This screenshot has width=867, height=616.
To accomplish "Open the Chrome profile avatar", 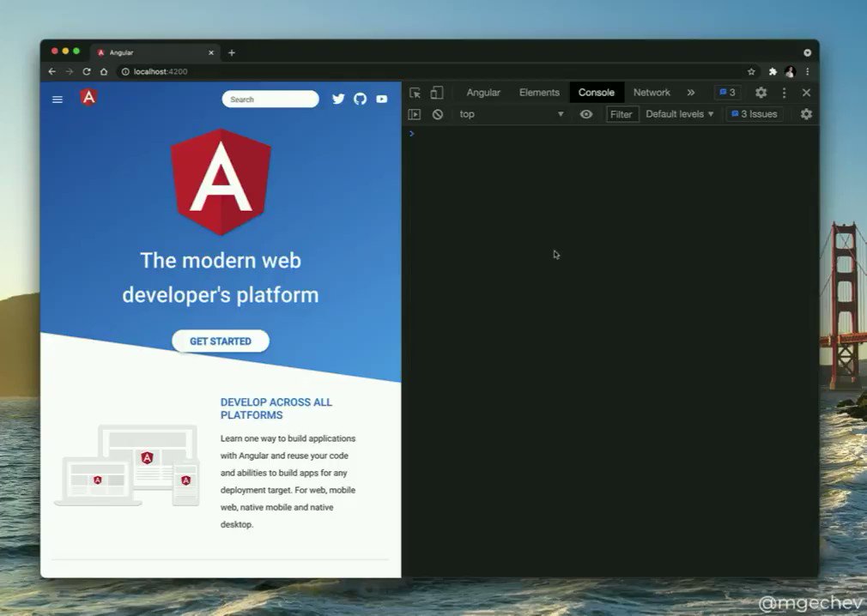I will point(790,71).
